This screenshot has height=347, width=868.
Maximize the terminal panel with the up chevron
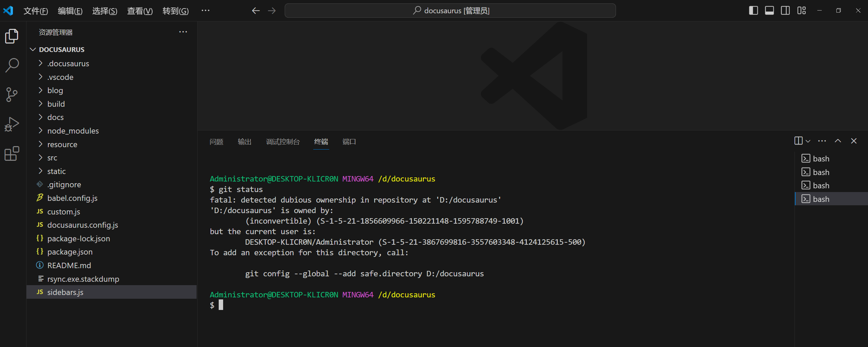tap(838, 141)
